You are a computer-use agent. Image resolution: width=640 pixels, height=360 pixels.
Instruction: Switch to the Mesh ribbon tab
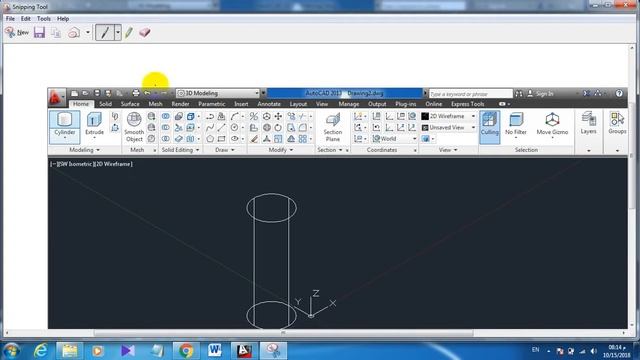156,104
